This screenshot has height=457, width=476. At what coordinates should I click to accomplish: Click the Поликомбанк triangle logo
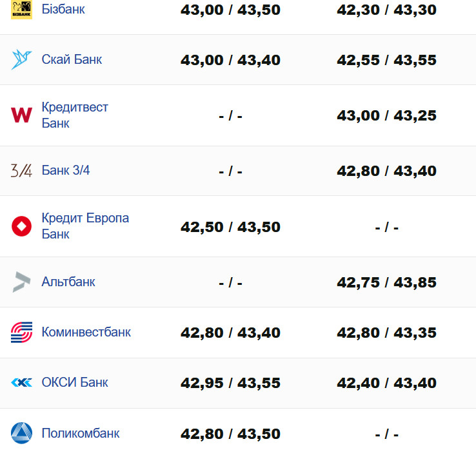pos(21,433)
